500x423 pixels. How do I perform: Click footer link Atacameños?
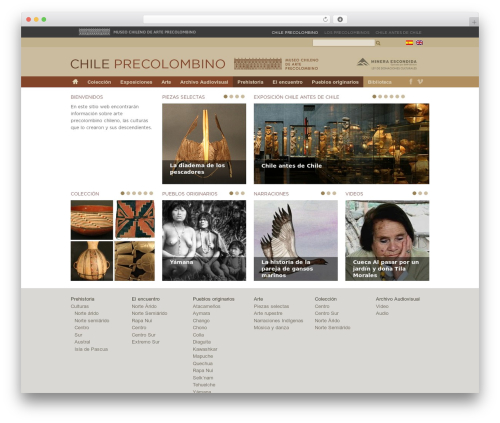tap(206, 306)
